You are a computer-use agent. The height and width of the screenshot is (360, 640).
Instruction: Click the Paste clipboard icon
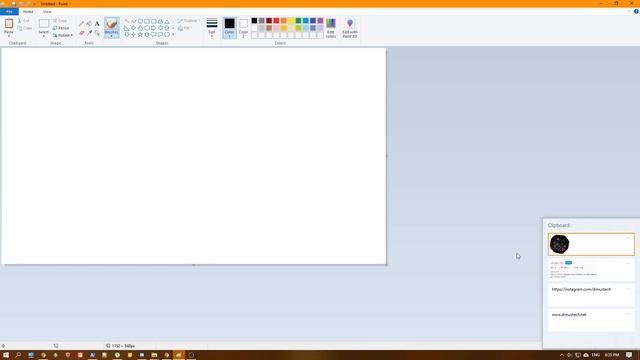click(x=9, y=24)
